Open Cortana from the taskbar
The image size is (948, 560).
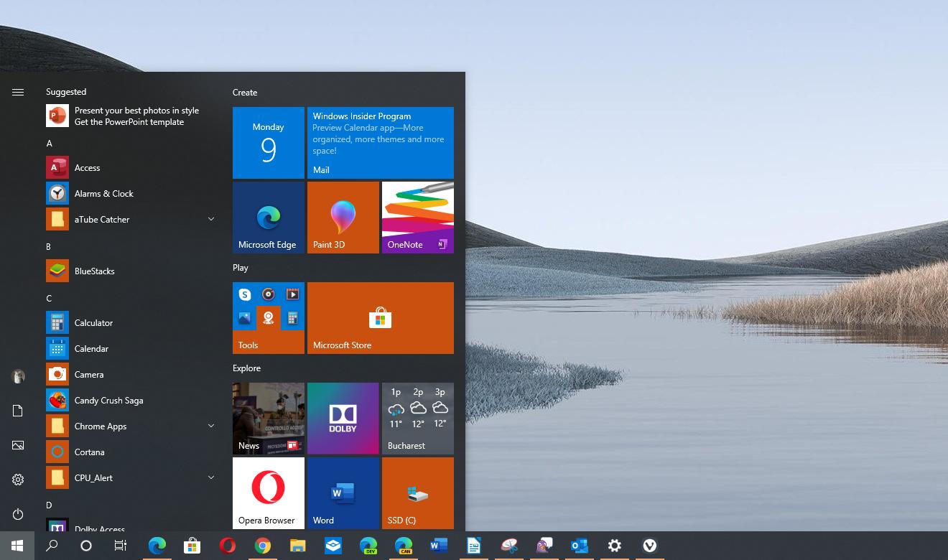(86, 546)
